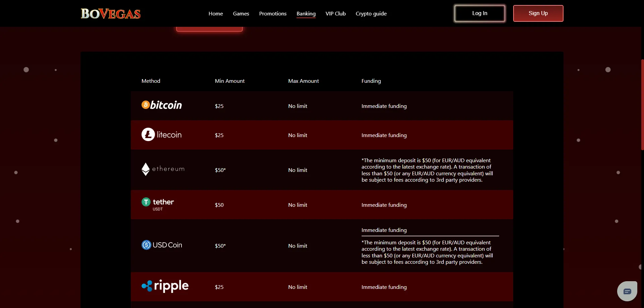Click the Min Amount column header
The image size is (644, 308).
pyautogui.click(x=230, y=81)
